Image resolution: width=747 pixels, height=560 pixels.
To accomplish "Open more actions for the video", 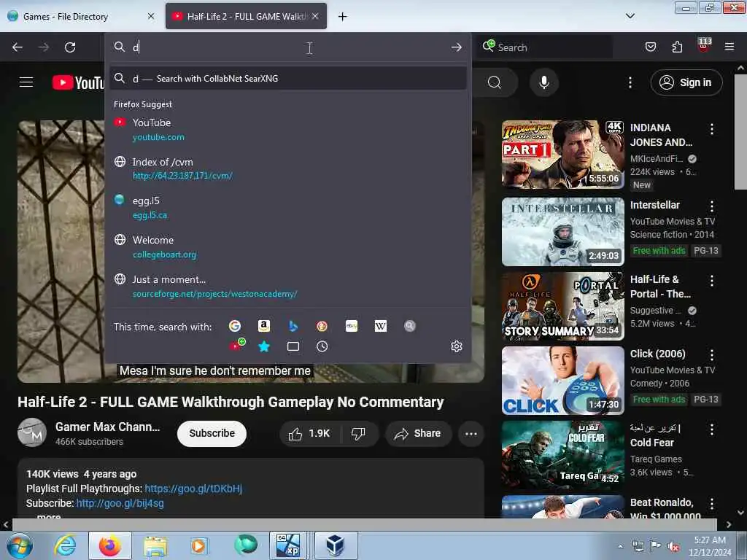I will pos(471,433).
